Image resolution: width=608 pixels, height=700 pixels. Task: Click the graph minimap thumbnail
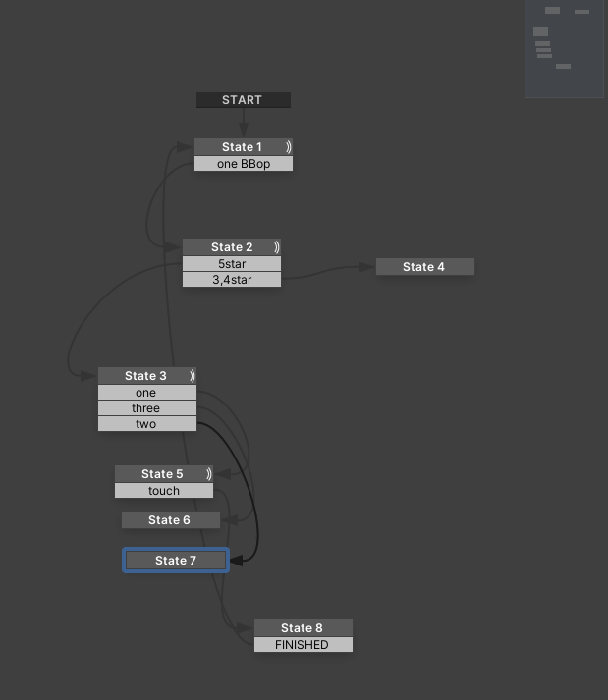point(564,48)
